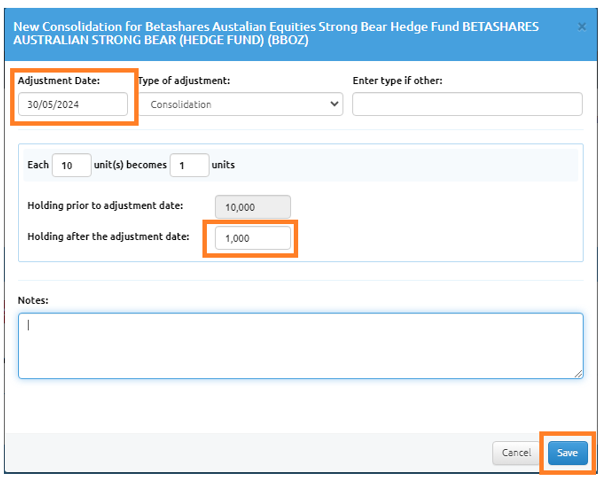Open the Type of adjustment dropdown

point(241,104)
